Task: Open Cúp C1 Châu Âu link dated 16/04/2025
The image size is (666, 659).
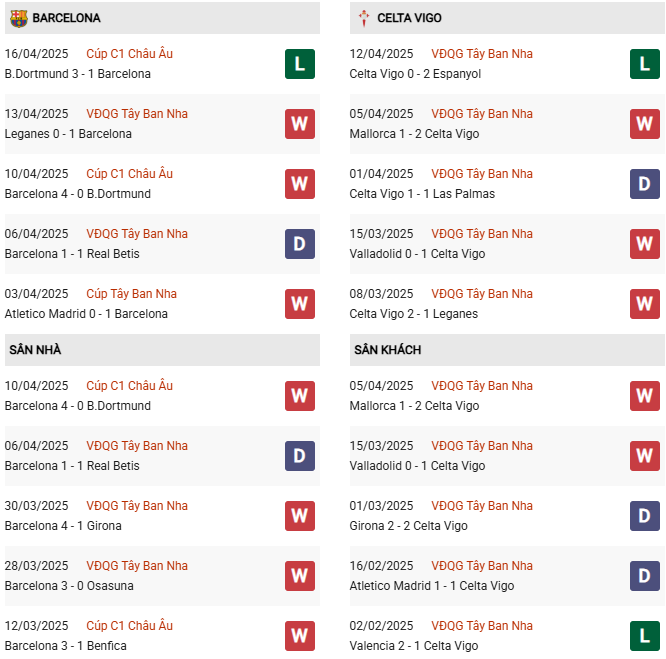Action: (129, 54)
